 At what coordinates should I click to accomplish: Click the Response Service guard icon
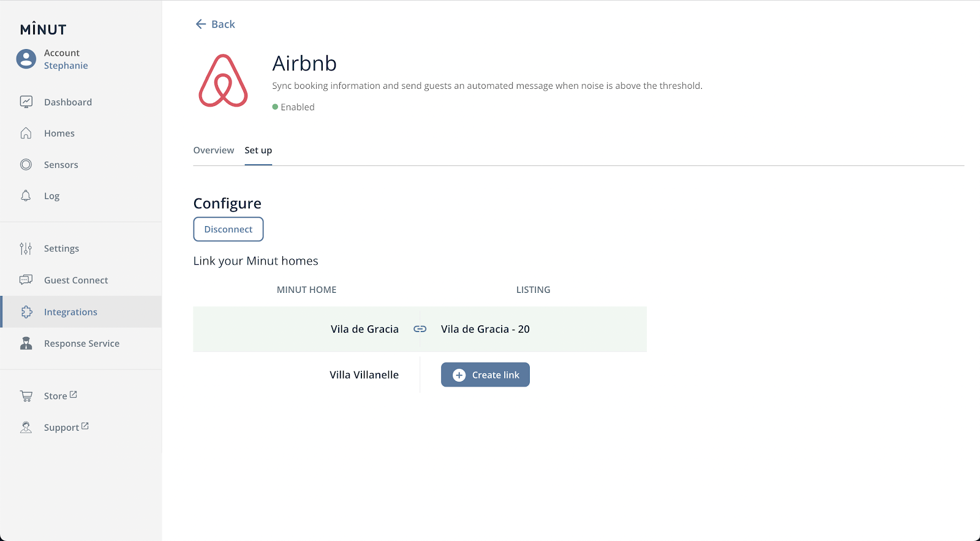(26, 343)
